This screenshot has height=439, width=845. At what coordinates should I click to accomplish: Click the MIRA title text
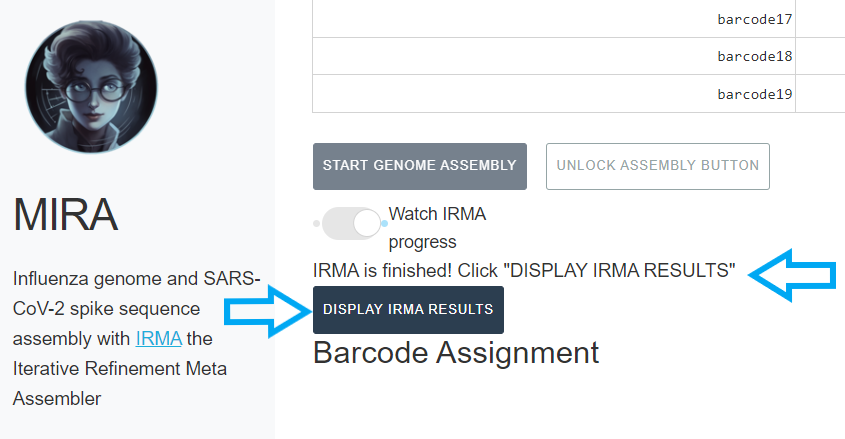tap(66, 214)
